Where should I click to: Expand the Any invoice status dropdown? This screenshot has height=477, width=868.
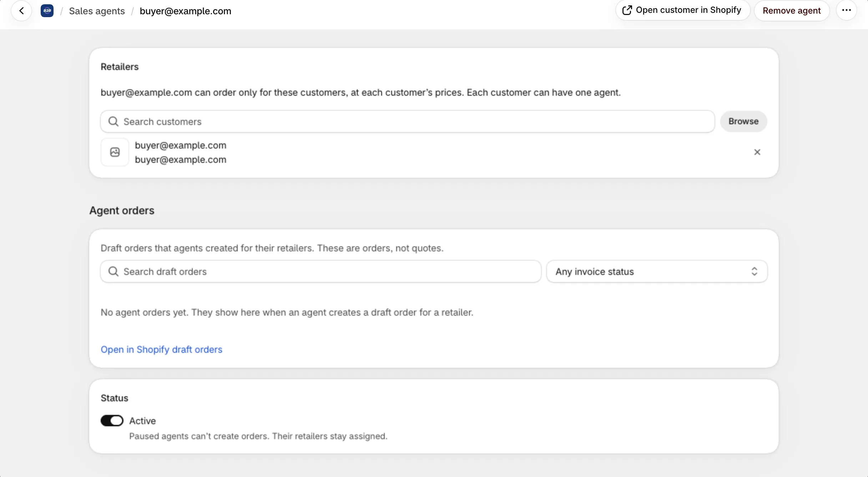657,272
